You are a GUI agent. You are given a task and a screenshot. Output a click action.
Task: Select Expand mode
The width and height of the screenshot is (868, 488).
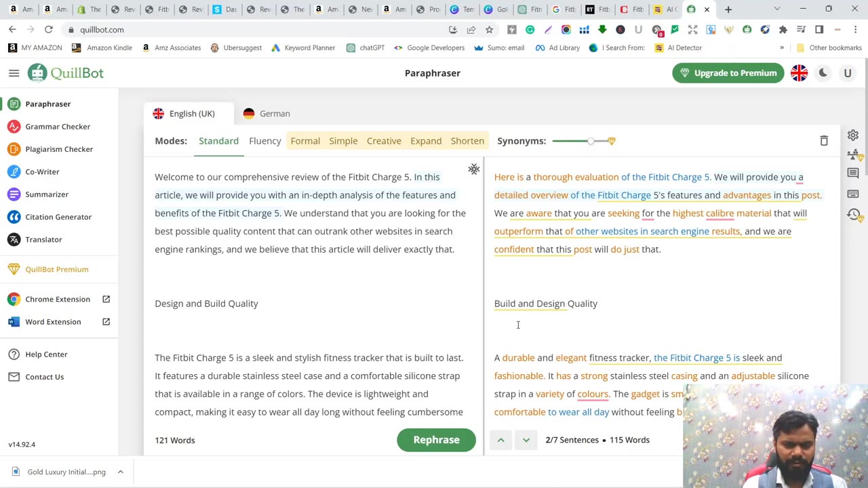(426, 141)
